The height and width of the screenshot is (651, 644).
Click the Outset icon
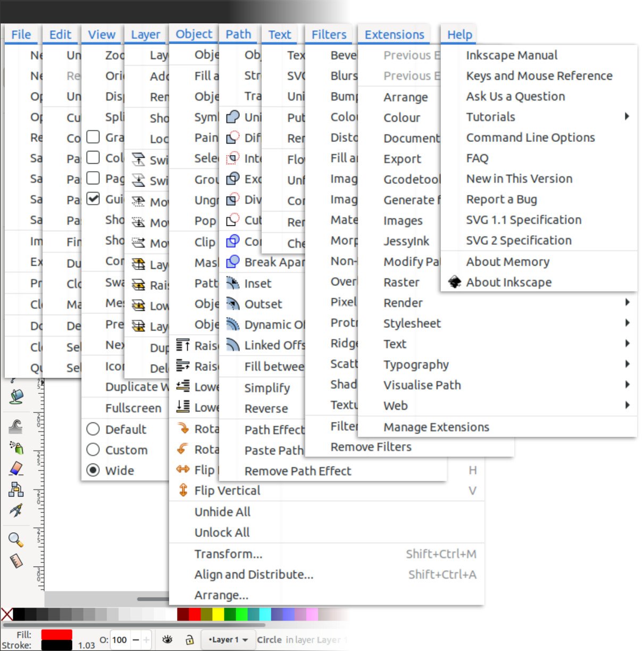coord(232,304)
